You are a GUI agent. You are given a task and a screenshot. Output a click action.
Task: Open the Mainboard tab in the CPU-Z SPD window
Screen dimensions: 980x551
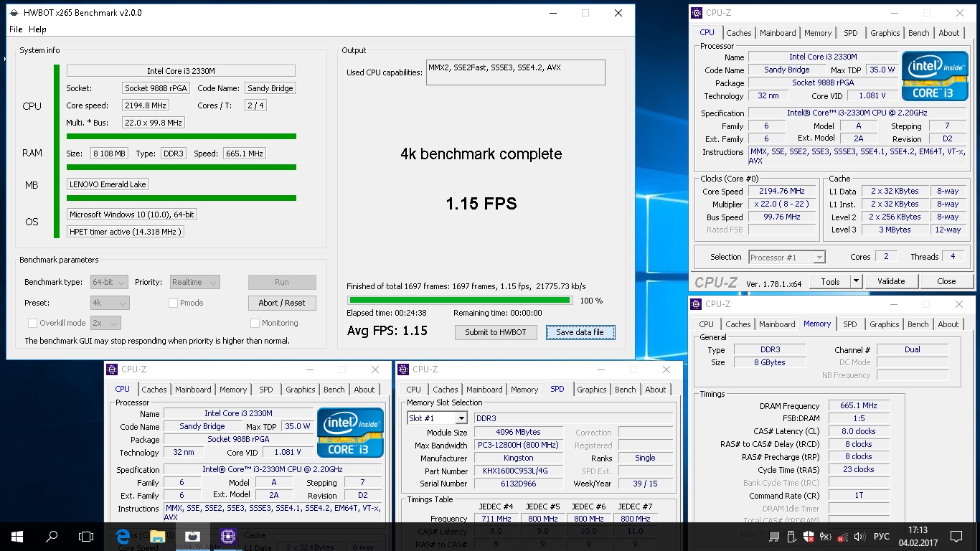point(484,390)
